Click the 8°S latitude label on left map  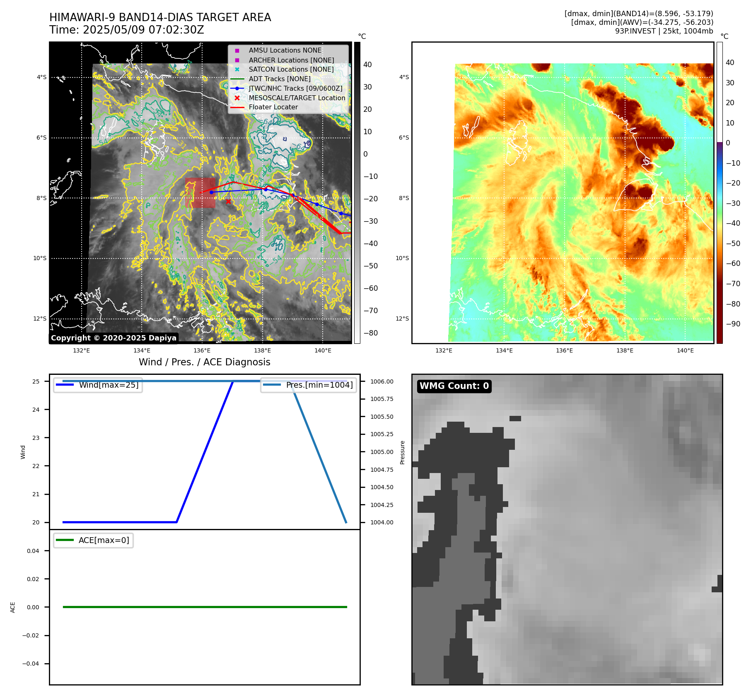[x=41, y=198]
